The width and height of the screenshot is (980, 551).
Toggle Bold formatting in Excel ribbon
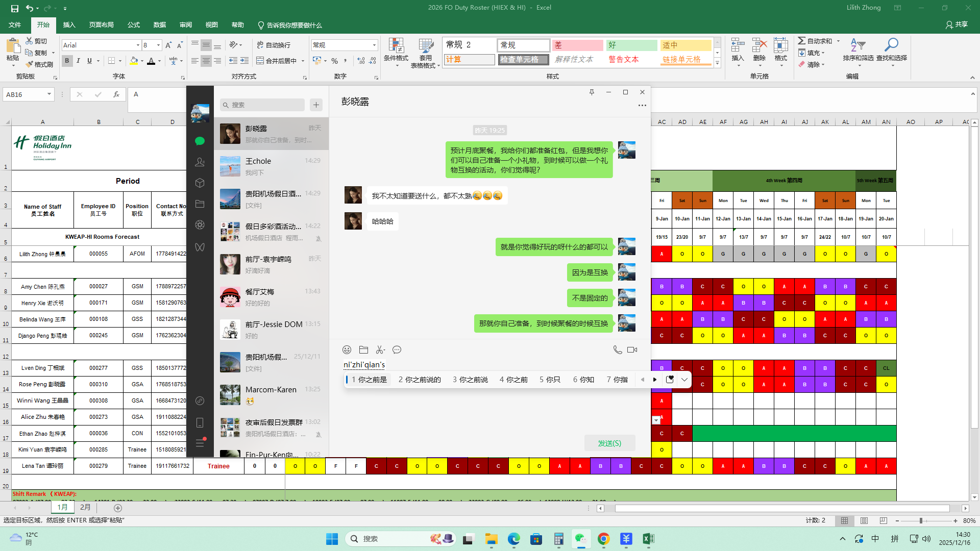[x=67, y=61]
